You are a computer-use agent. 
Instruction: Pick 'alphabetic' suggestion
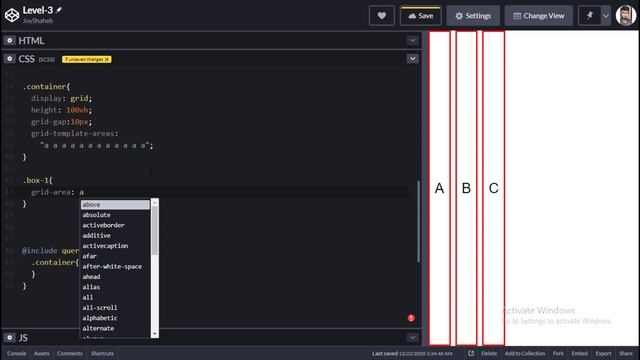tap(115, 318)
